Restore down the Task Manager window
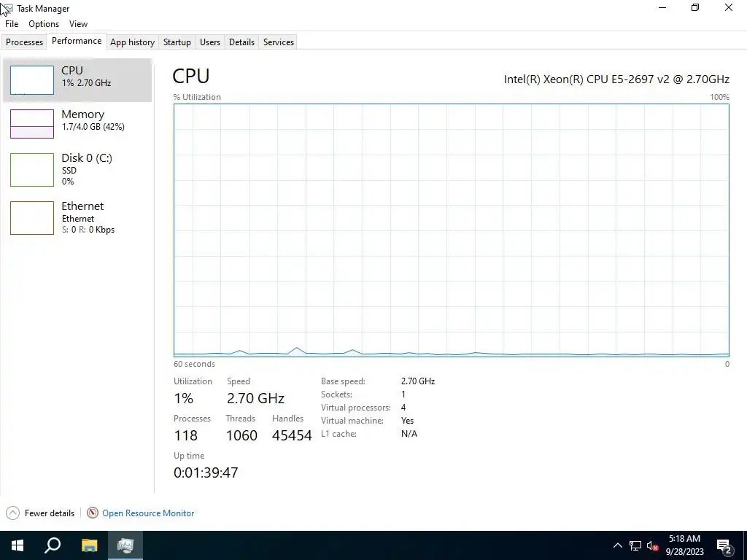 point(695,7)
